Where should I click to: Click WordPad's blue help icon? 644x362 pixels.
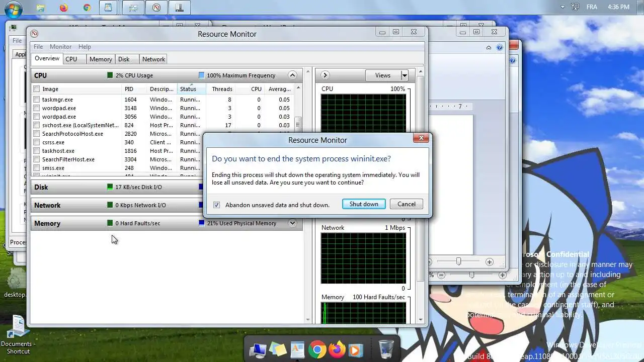click(500, 47)
